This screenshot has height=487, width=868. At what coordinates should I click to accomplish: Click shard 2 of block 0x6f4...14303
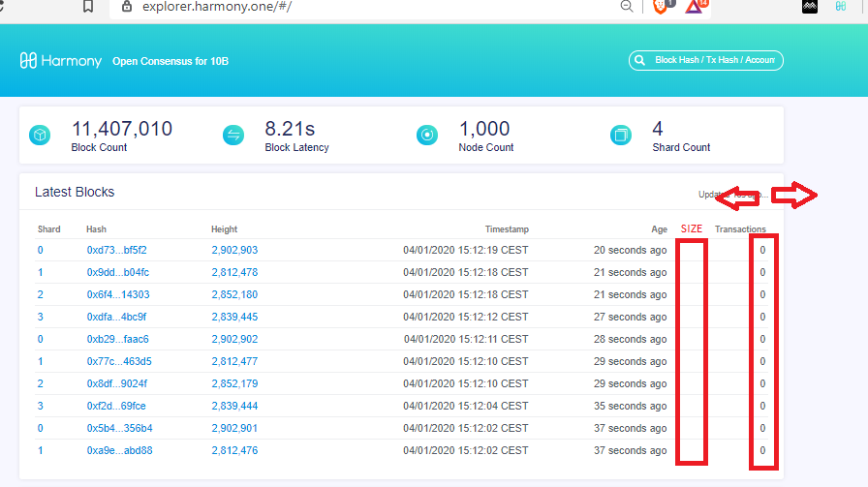point(41,294)
